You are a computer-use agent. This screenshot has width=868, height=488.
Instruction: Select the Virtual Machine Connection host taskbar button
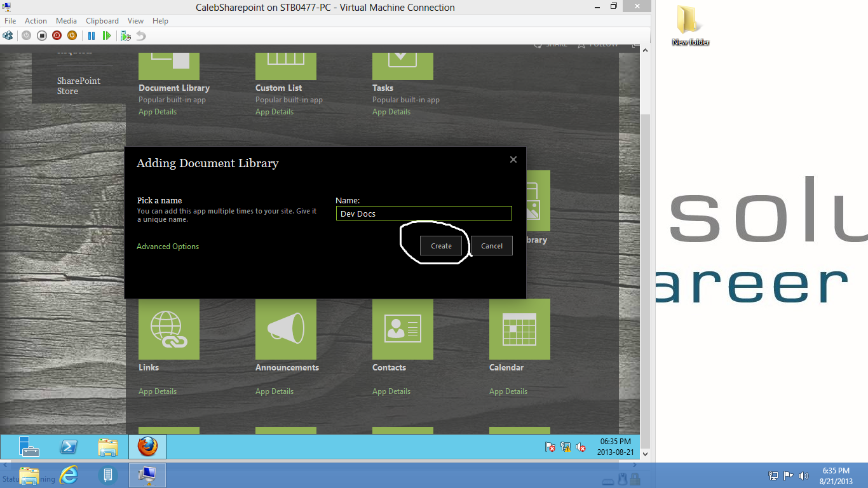pos(147,475)
